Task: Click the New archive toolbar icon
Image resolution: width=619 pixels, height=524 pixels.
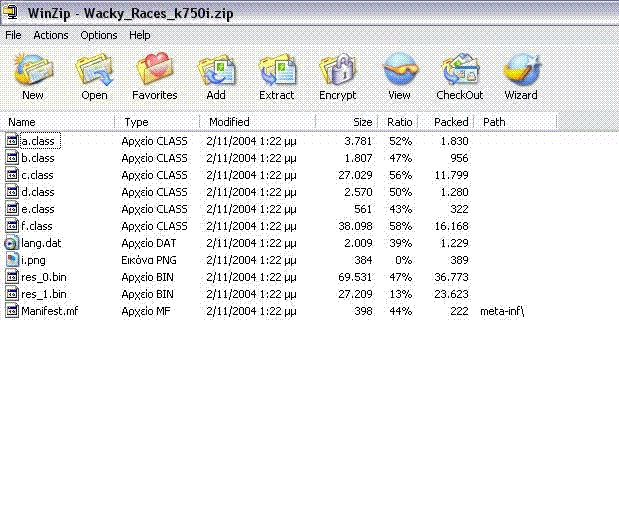Action: [32, 70]
